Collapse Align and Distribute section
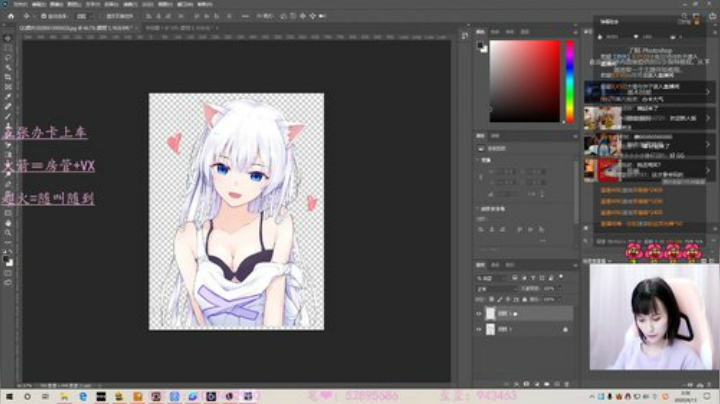The width and height of the screenshot is (720, 404). click(x=478, y=208)
